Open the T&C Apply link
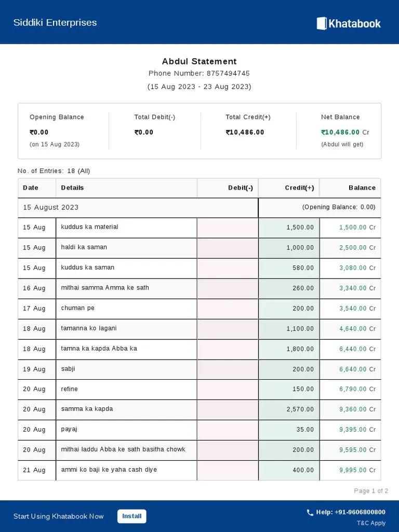399x532 pixels. coord(371,523)
